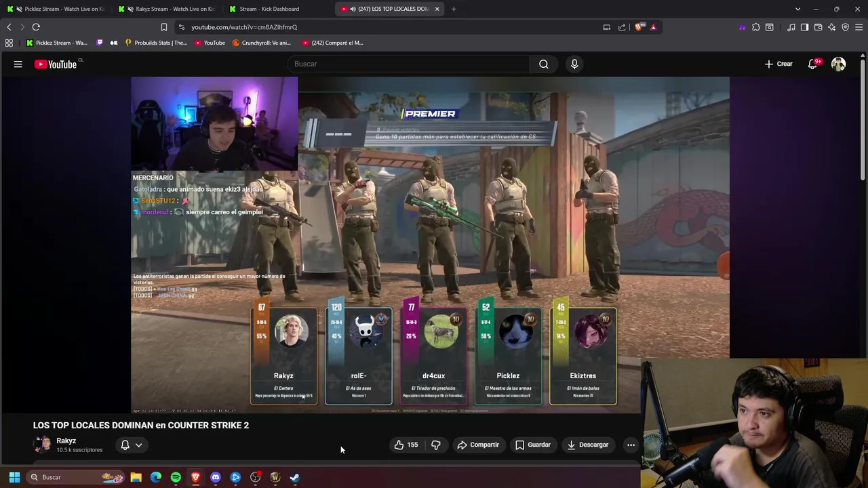Switch to Picklez Stream browser tab

click(56, 9)
